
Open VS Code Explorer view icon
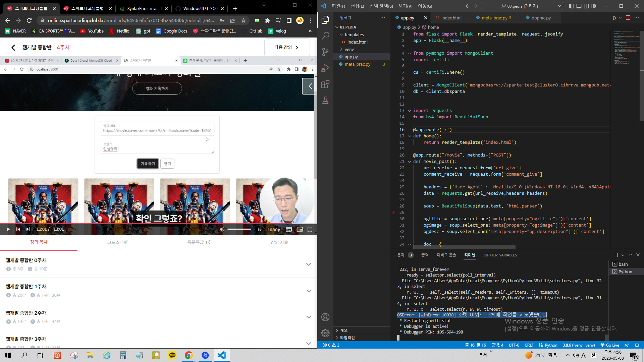coord(325,20)
